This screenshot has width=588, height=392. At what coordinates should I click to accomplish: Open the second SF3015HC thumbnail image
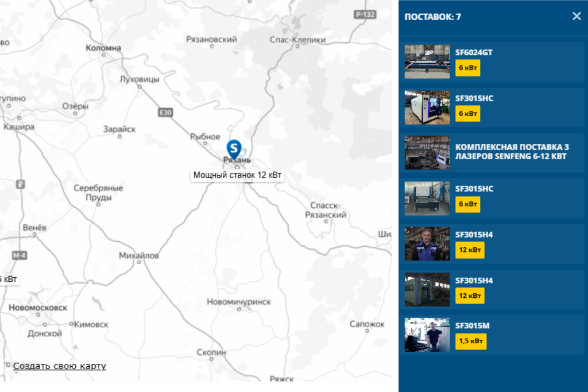pyautogui.click(x=427, y=198)
